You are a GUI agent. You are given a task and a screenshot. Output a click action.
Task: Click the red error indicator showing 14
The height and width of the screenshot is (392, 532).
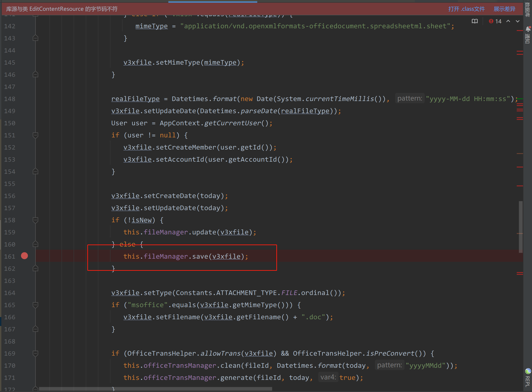tap(495, 21)
